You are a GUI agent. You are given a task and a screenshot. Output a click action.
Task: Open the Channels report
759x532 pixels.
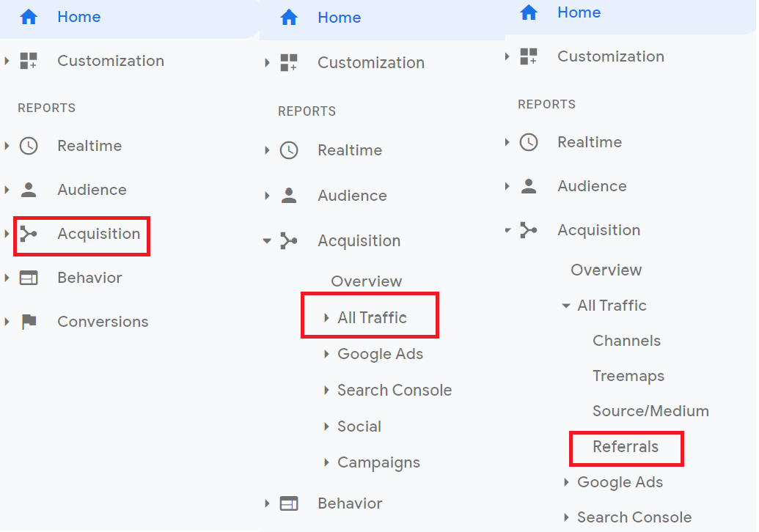click(626, 340)
